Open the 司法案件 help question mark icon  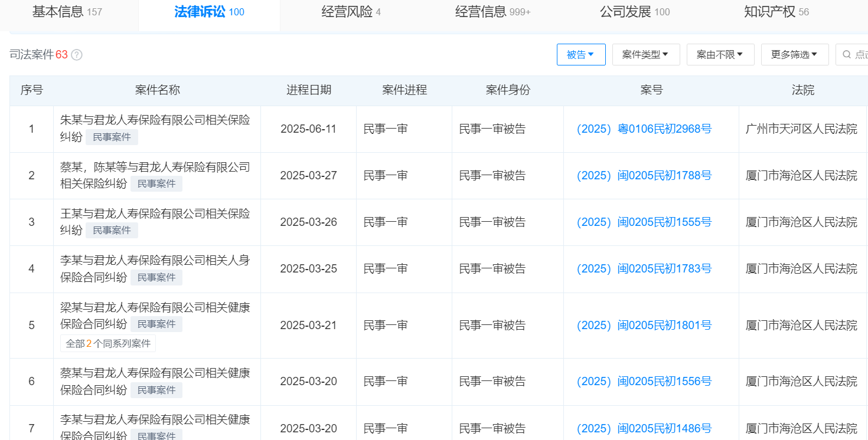pos(76,54)
